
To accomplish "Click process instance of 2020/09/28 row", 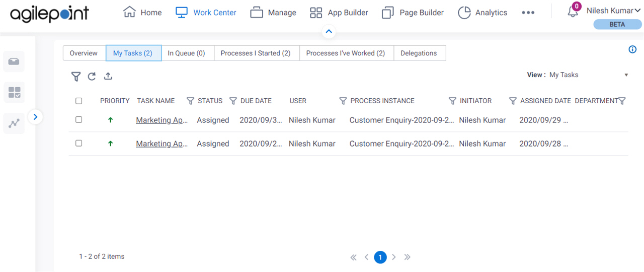I will 402,144.
